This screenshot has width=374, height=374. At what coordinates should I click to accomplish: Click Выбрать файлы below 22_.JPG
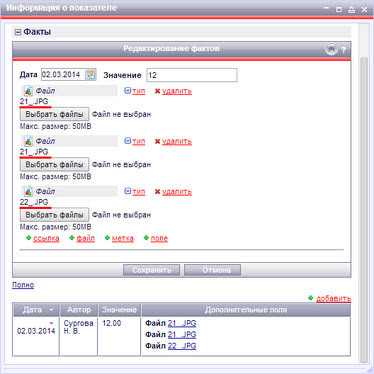click(54, 215)
